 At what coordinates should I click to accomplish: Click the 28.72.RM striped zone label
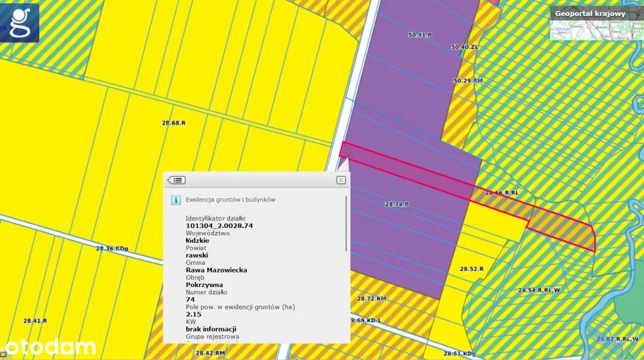point(371,298)
